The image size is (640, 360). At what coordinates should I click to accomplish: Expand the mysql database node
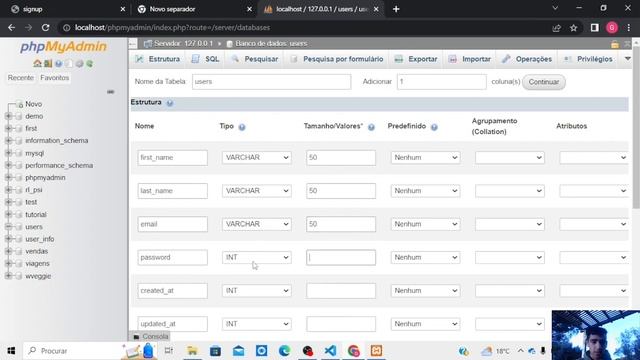point(8,153)
